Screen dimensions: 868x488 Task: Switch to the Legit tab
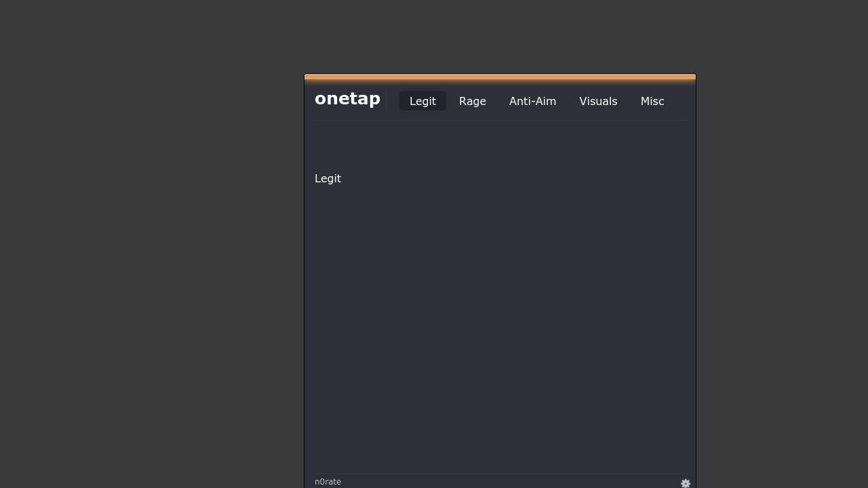click(x=422, y=101)
